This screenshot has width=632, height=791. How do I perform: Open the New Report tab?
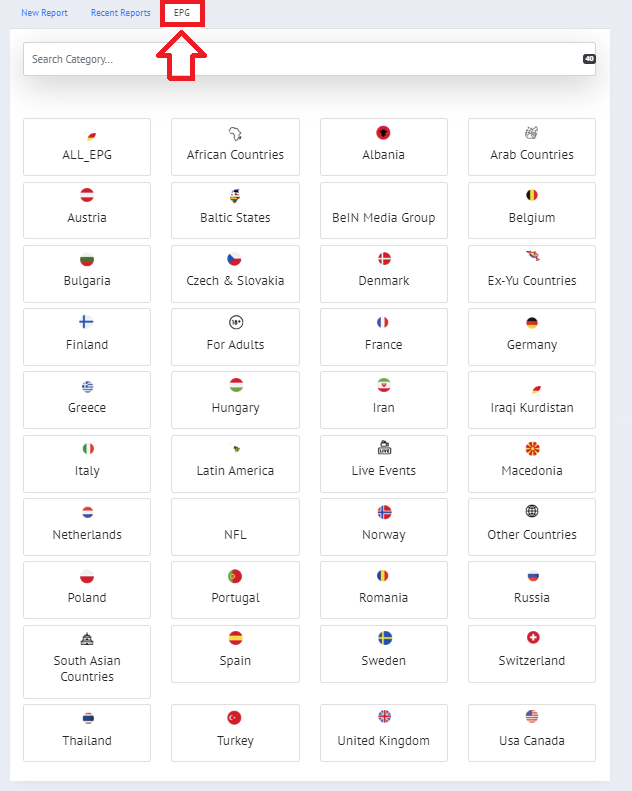[44, 13]
